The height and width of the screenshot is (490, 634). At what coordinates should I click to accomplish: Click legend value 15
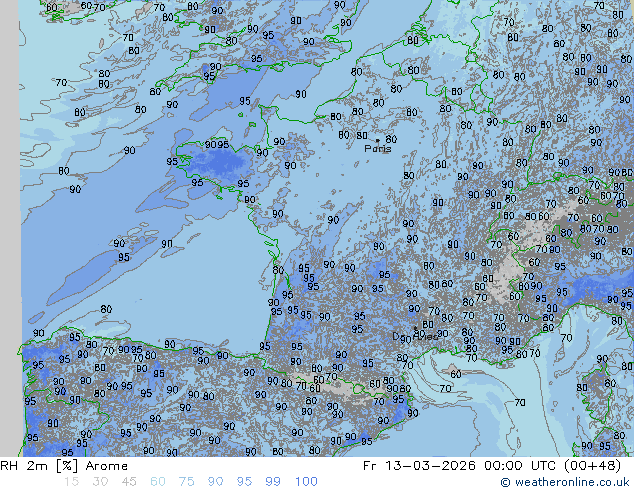[71, 482]
